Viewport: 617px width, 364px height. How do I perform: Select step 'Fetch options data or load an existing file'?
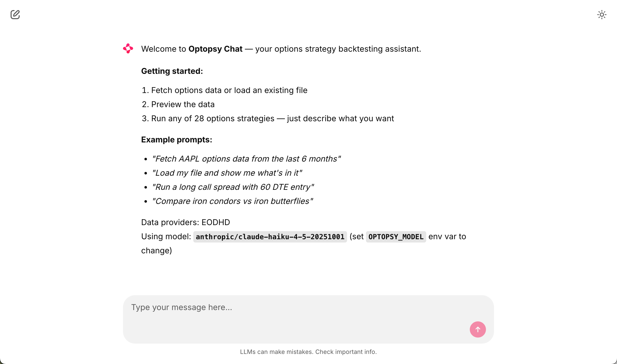pyautogui.click(x=229, y=90)
